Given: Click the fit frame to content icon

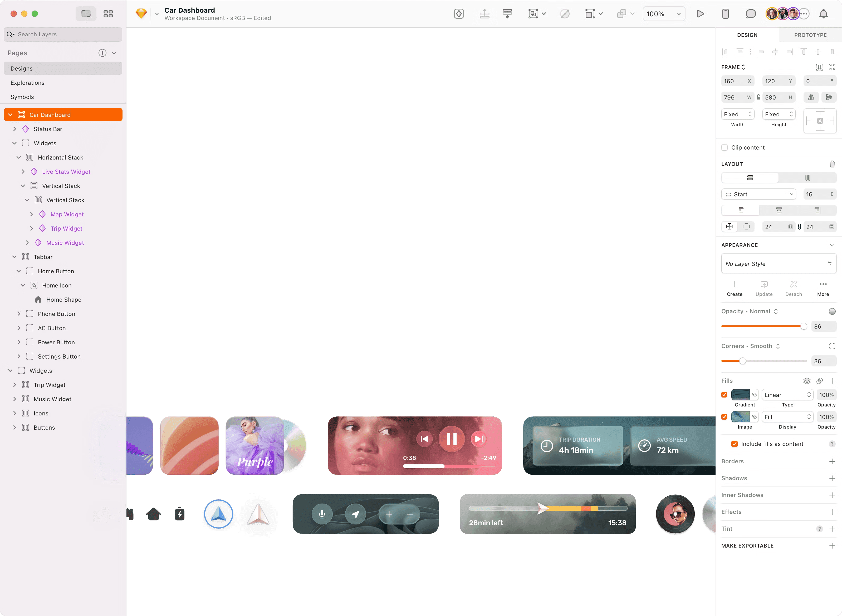Looking at the screenshot, I should [819, 67].
